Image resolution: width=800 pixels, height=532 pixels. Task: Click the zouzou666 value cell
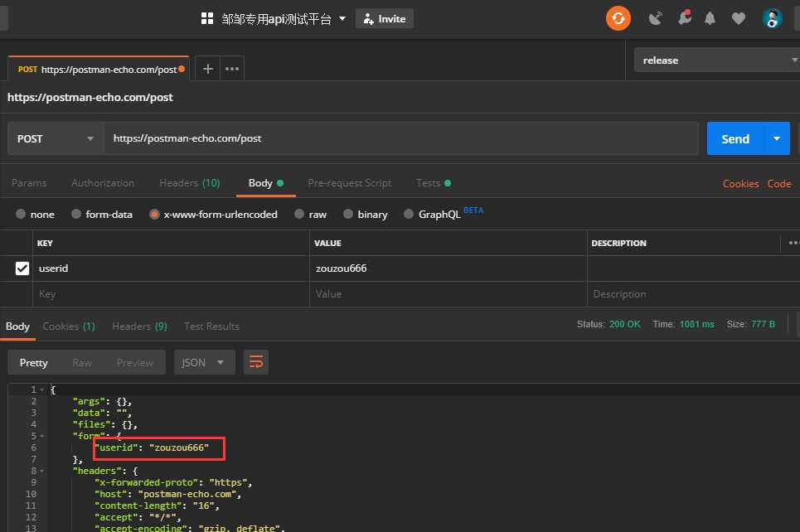pos(448,268)
